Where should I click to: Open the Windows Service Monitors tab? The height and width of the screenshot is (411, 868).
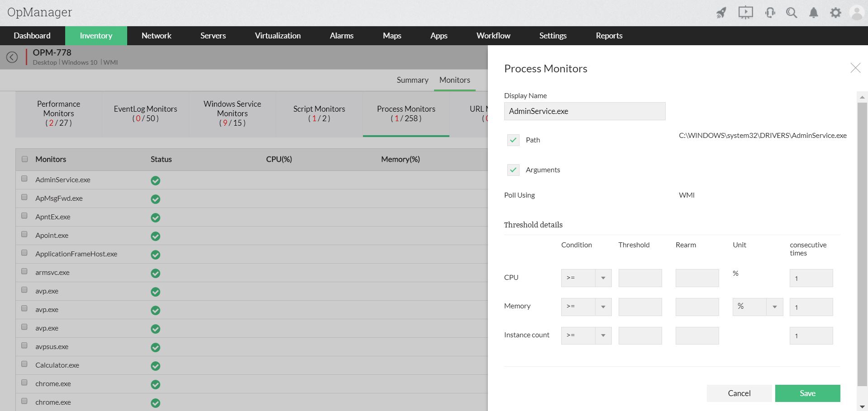(232, 113)
